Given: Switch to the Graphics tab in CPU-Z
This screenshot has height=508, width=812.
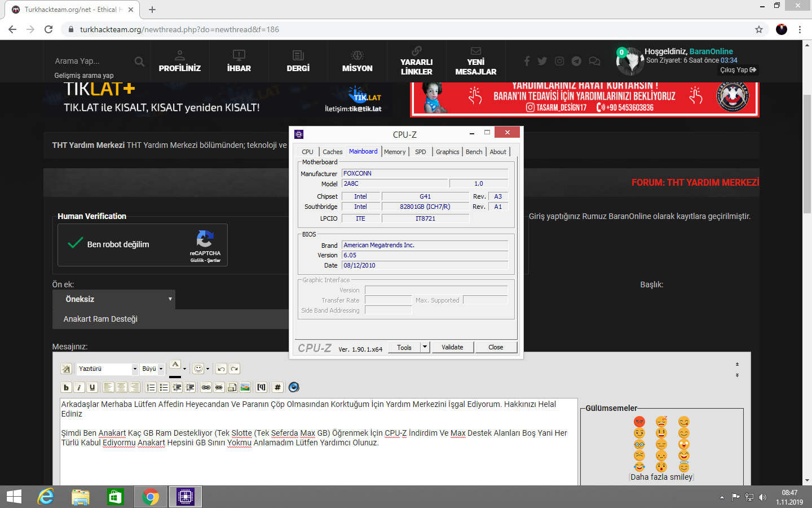Looking at the screenshot, I should pos(448,152).
